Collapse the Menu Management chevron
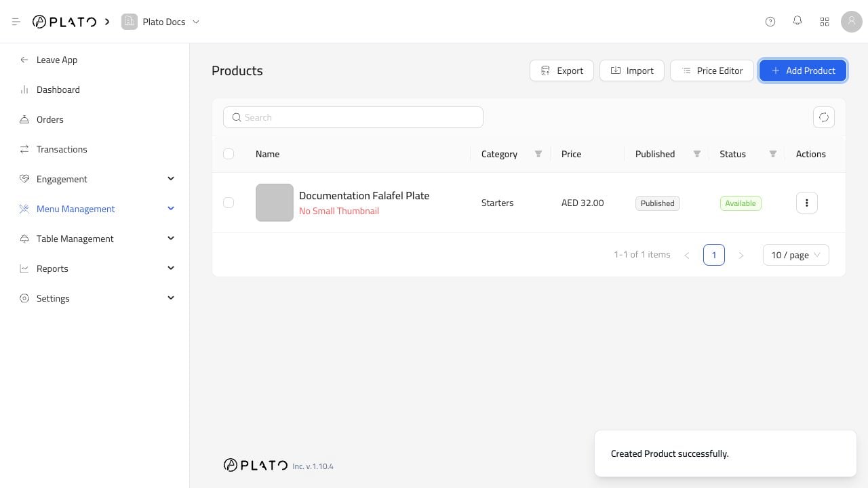 click(171, 209)
